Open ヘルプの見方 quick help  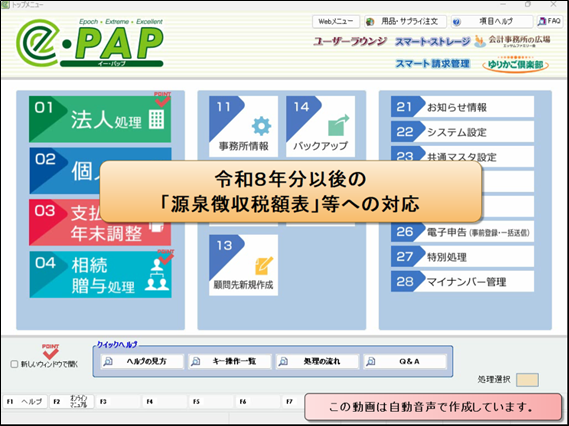click(x=142, y=361)
